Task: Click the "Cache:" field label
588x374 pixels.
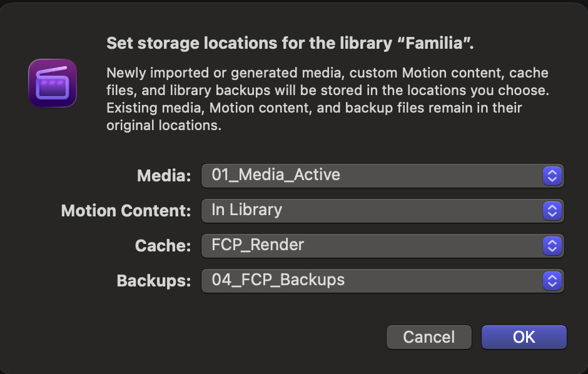Action: (x=163, y=246)
